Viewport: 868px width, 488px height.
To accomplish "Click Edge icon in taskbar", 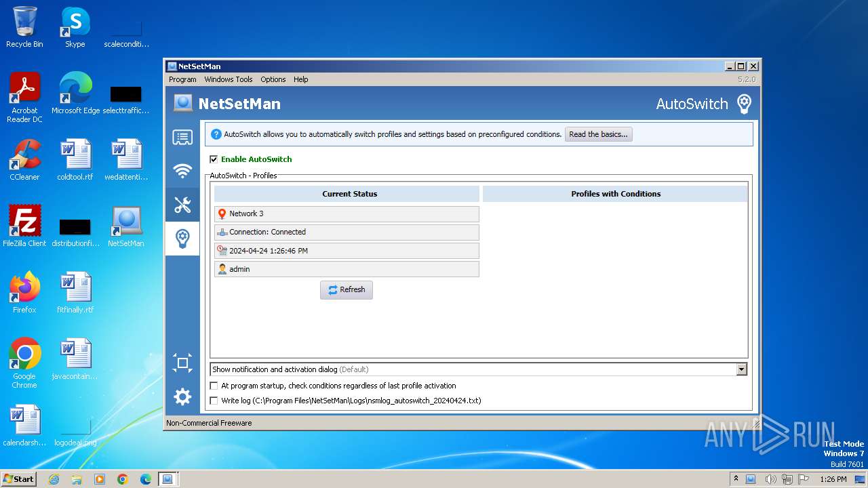I will 145,479.
